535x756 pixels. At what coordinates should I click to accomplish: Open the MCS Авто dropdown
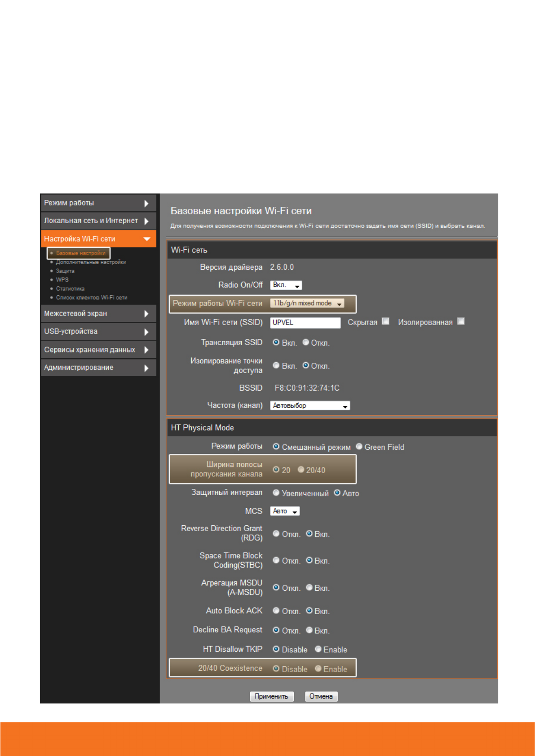pos(284,511)
